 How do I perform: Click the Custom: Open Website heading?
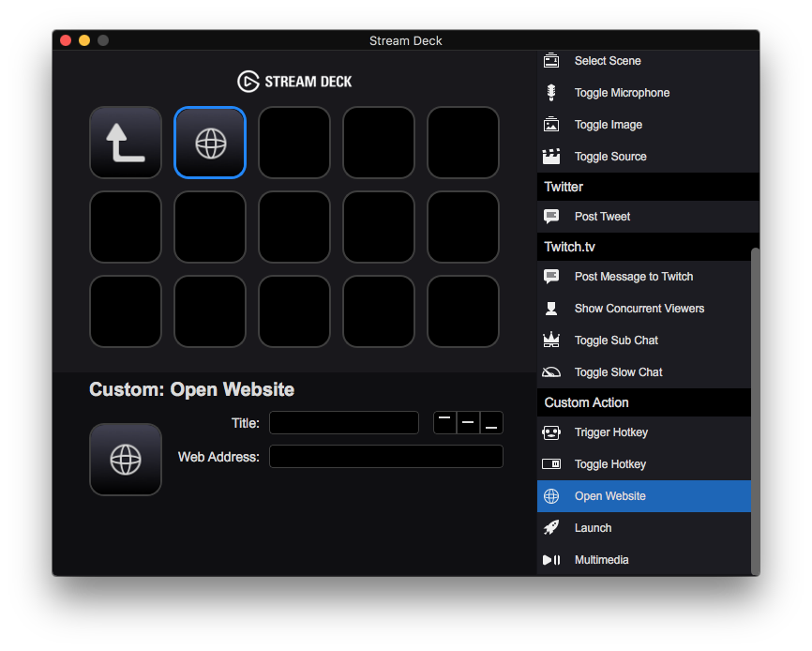point(191,389)
